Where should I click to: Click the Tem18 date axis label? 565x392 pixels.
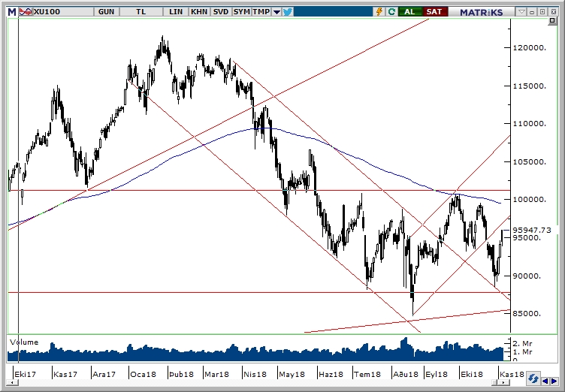point(367,374)
